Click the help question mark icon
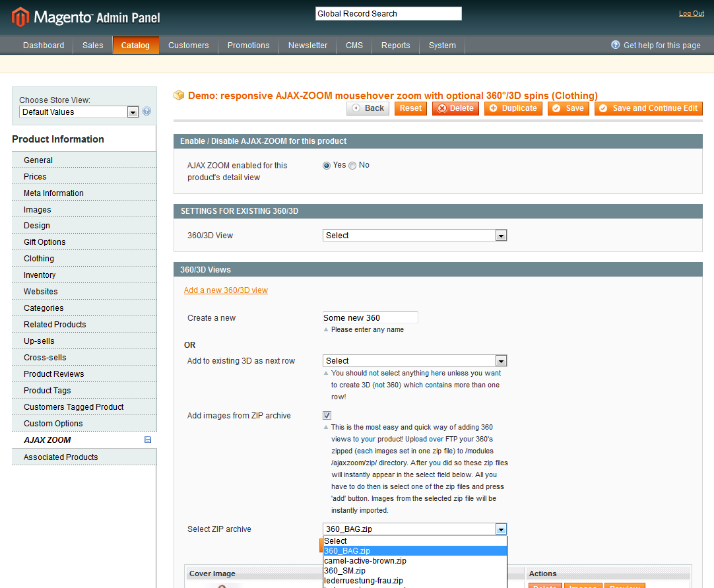 pos(615,45)
